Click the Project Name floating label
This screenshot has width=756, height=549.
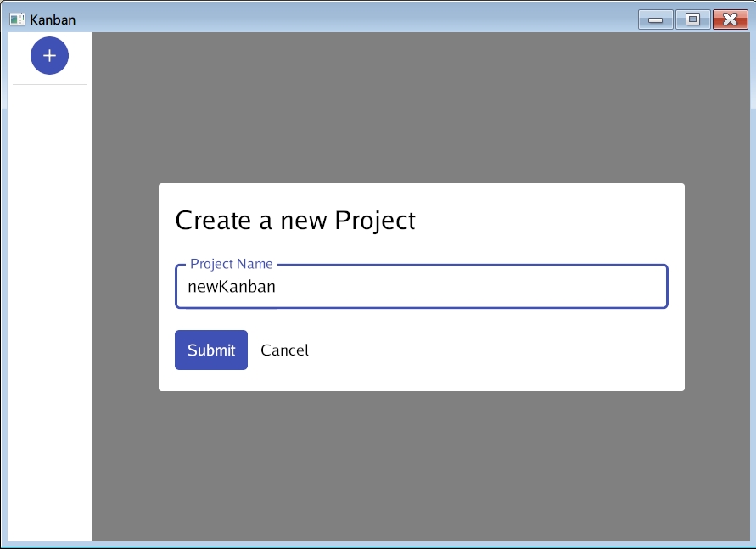click(x=231, y=264)
